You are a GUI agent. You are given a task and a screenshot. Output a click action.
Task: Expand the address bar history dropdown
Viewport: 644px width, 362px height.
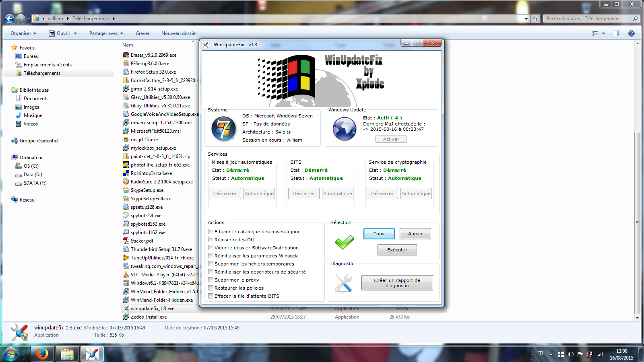coord(526,19)
